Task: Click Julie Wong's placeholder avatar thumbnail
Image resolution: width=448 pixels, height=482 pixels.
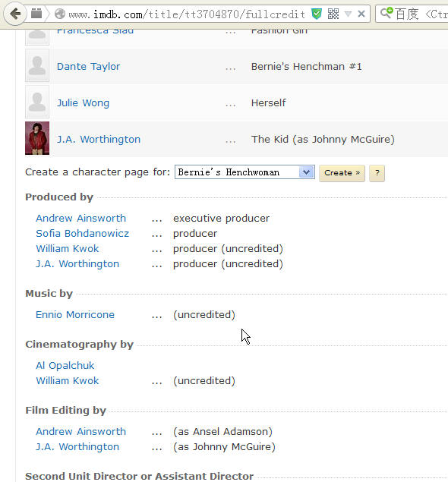Action: pos(37,102)
